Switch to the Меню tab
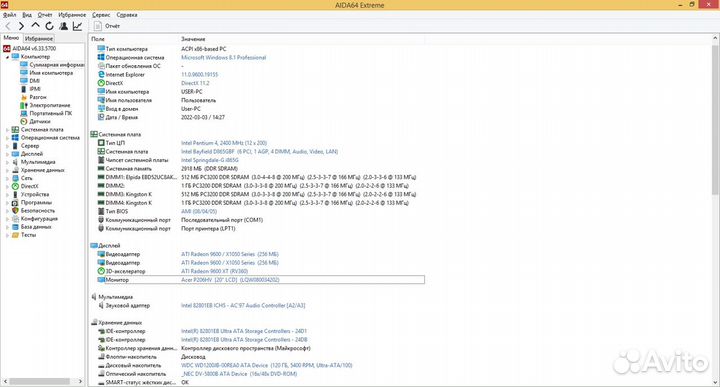Viewport: 720px width, 387px height. tap(11, 38)
